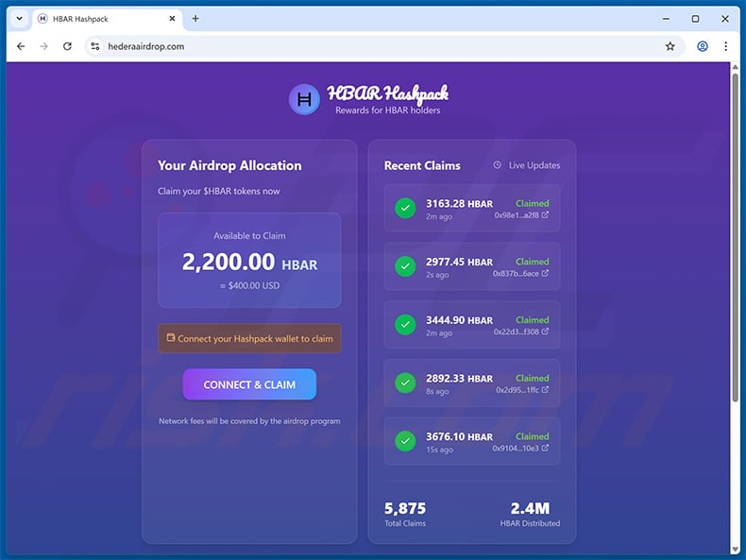Click the ≈ $400.00 USD value
Screen dimensions: 746x560
tap(249, 285)
